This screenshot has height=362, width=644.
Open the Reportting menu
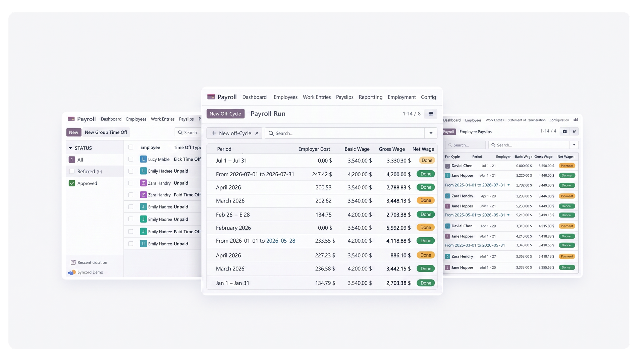(371, 97)
